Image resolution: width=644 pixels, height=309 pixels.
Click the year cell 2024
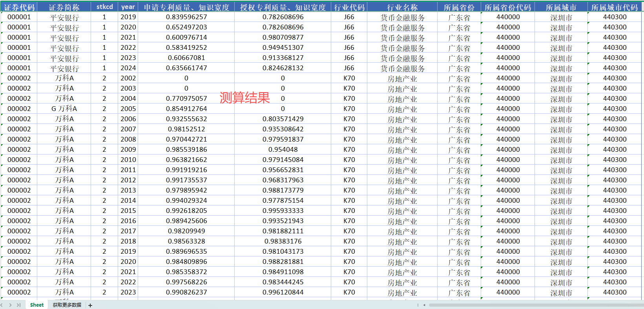(128, 68)
